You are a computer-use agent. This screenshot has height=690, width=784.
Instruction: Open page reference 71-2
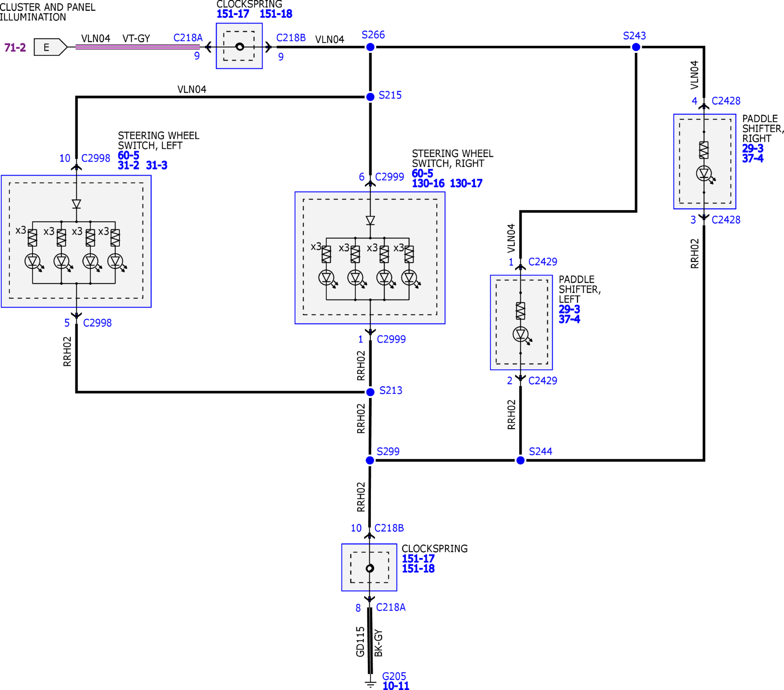[15, 47]
